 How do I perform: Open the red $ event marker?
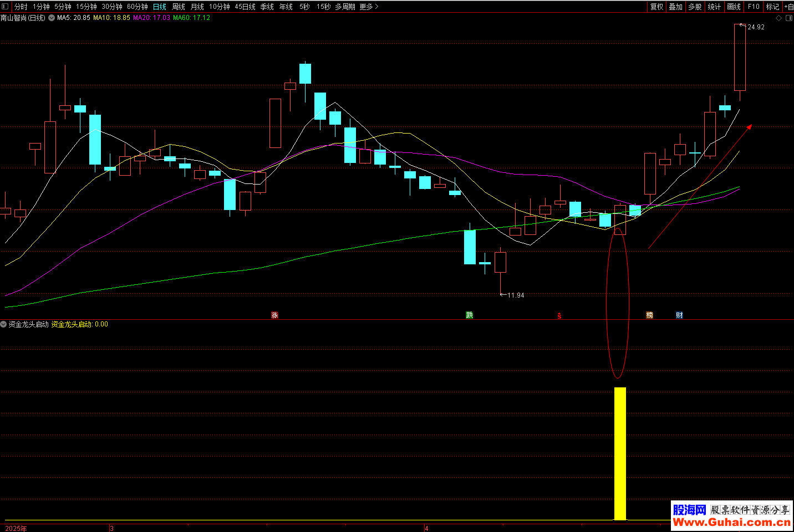(x=559, y=316)
